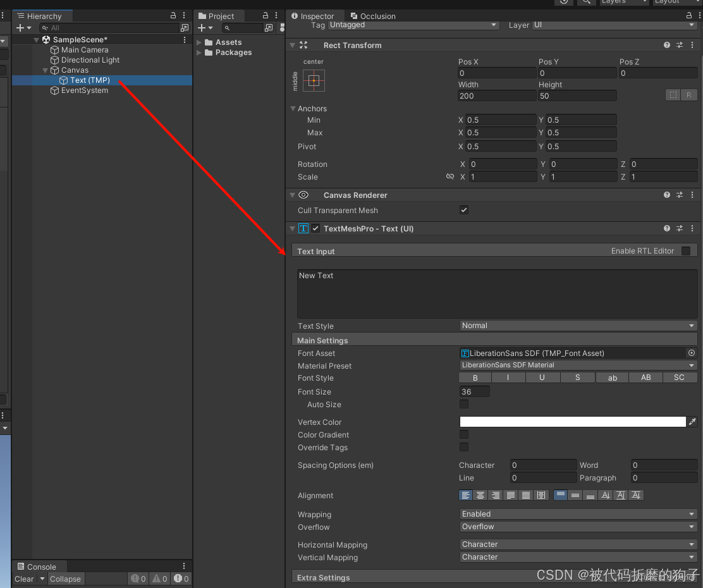Screen dimensions: 703x588
Task: Toggle lowercase ab font style
Action: [x=613, y=377]
